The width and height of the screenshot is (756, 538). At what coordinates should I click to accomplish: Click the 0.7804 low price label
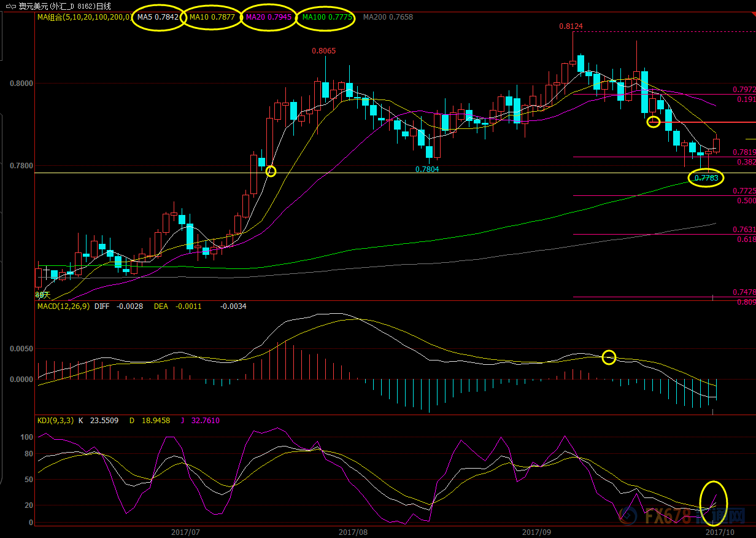point(427,170)
